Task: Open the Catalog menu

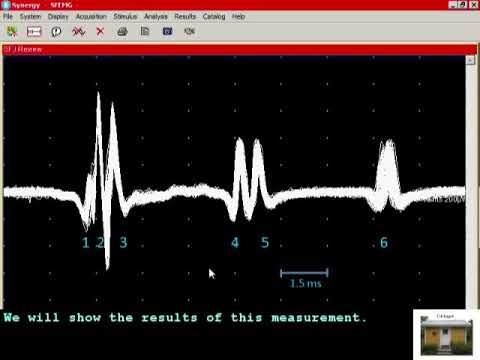Action: [214, 16]
